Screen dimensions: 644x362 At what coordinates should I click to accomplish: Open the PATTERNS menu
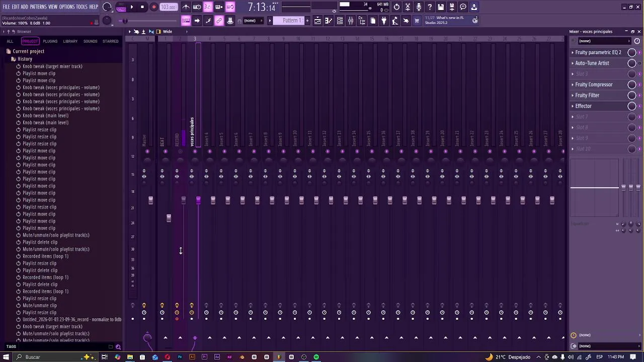[38, 7]
